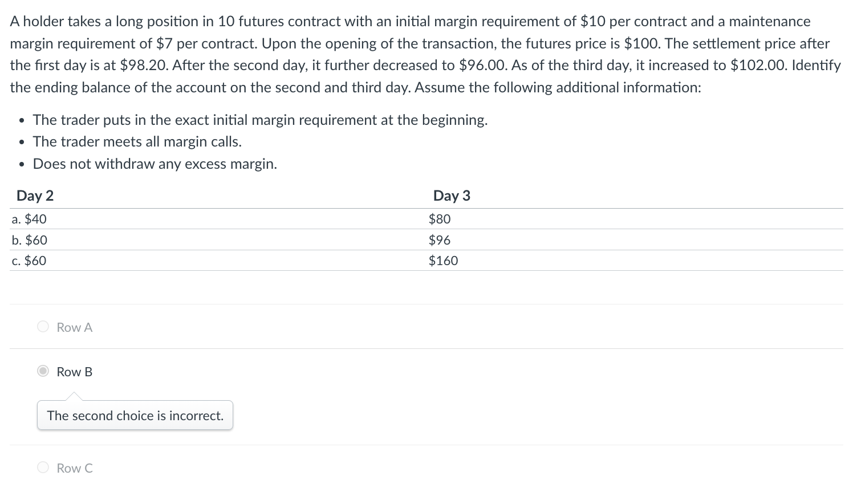Screen dimensions: 853x504
Task: Click the 'c. $60' table cell
Action: [29, 261]
